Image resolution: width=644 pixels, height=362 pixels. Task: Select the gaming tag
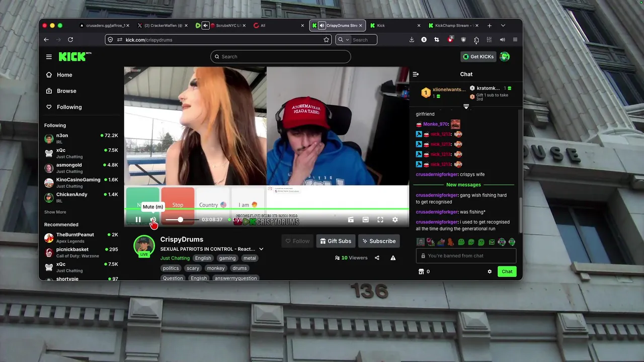click(227, 258)
